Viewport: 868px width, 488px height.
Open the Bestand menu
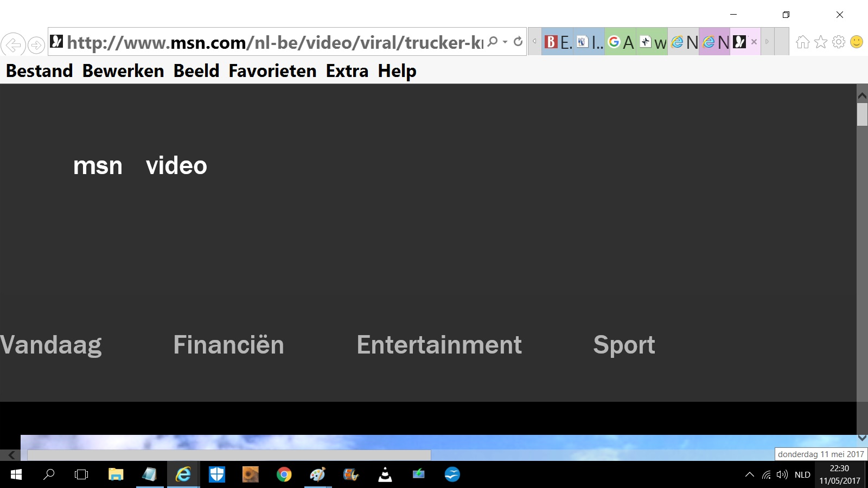click(x=39, y=71)
